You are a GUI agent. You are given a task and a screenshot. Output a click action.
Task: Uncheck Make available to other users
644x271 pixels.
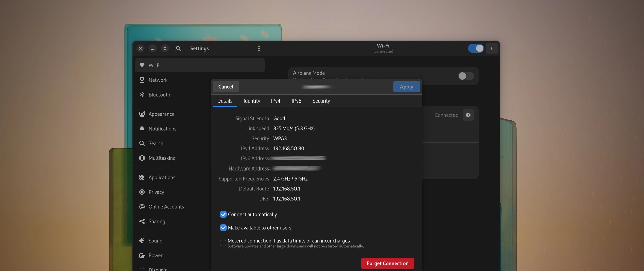coord(223,228)
